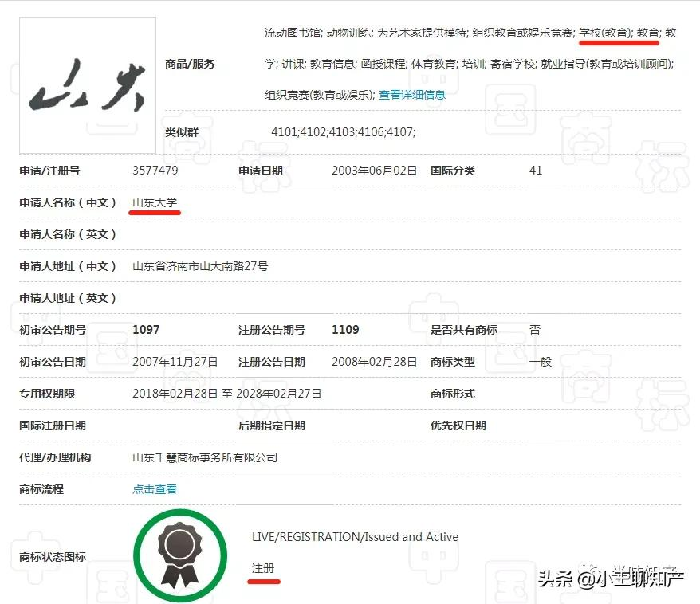Click 寄宿学校 in the services list

pos(513,64)
